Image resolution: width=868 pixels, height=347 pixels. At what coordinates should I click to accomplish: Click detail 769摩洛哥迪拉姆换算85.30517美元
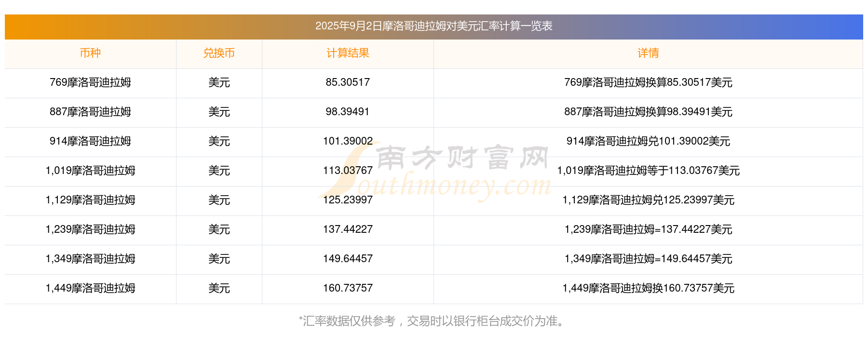648,82
